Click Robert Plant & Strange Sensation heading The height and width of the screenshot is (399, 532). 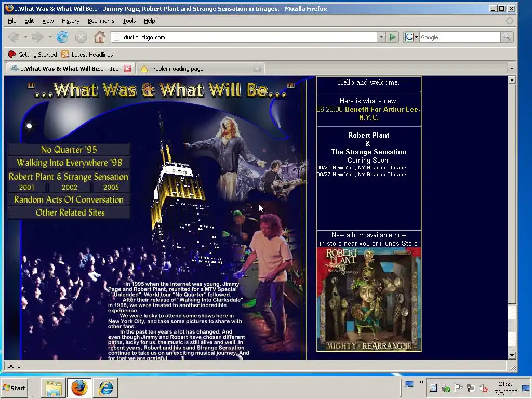pos(69,177)
